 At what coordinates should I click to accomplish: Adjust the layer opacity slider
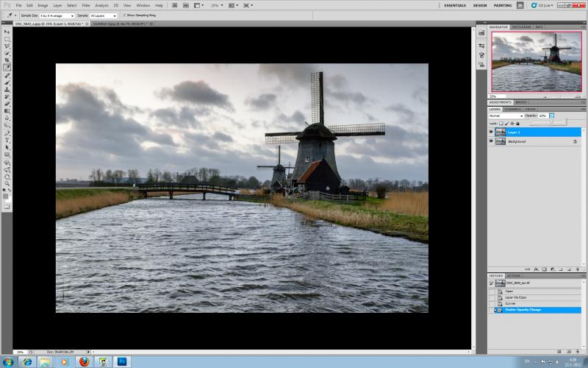(551, 121)
